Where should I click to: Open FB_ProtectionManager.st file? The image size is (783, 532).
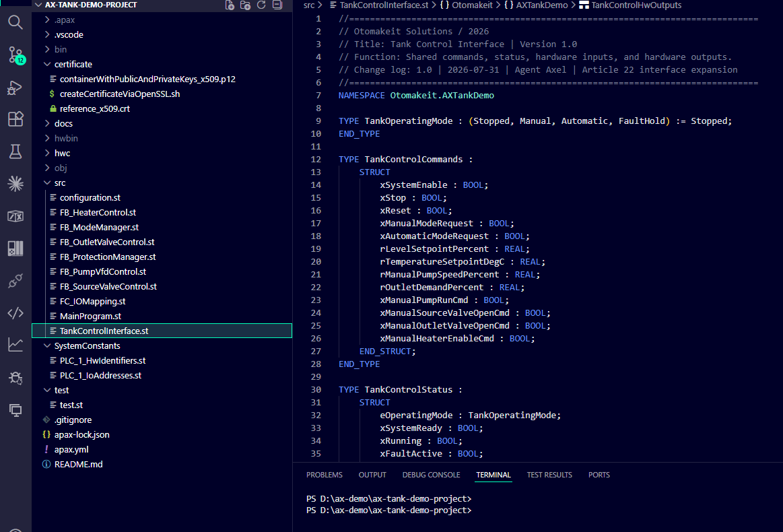[x=162, y=257]
